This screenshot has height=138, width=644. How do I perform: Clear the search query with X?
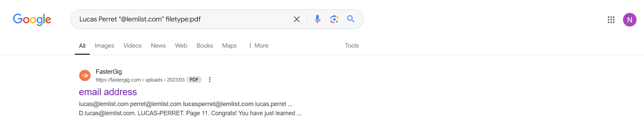[297, 19]
